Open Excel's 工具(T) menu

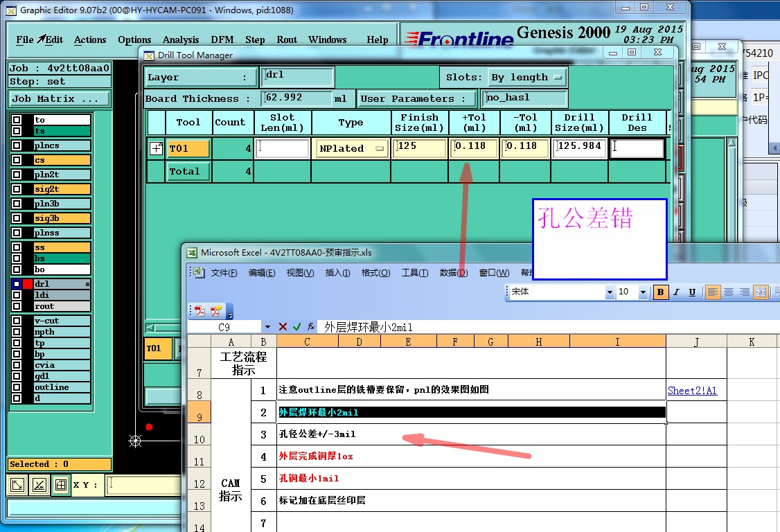click(415, 273)
